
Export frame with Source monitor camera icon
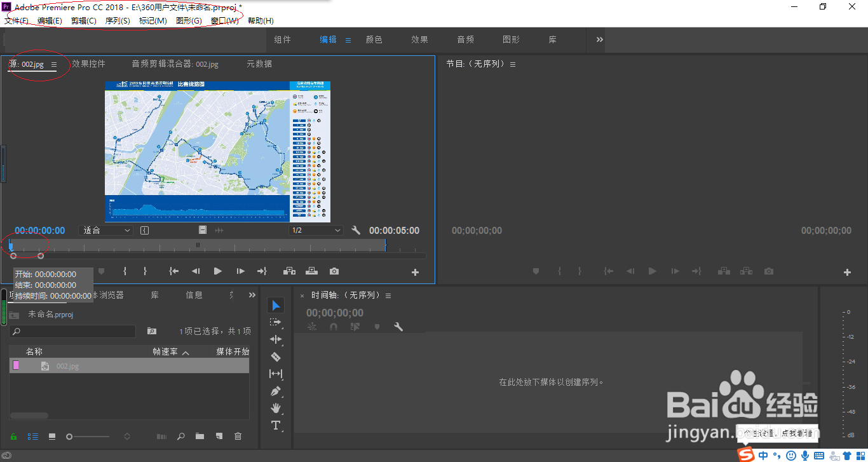[334, 271]
